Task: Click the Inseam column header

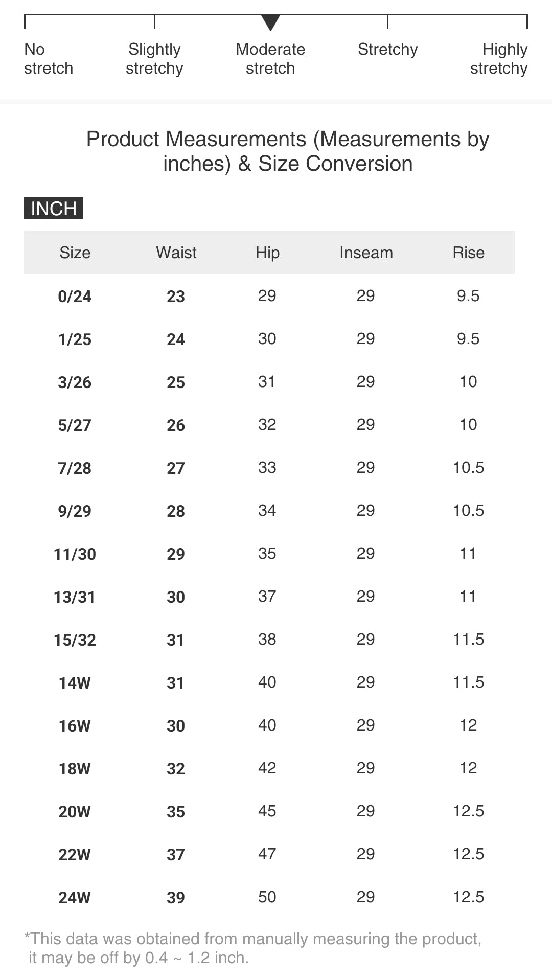Action: point(366,253)
